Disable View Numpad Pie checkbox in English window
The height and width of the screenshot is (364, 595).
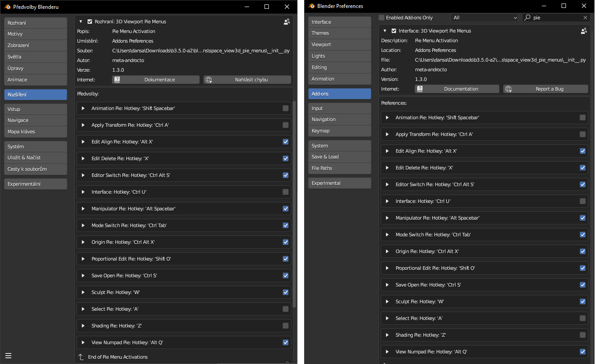pos(583,352)
